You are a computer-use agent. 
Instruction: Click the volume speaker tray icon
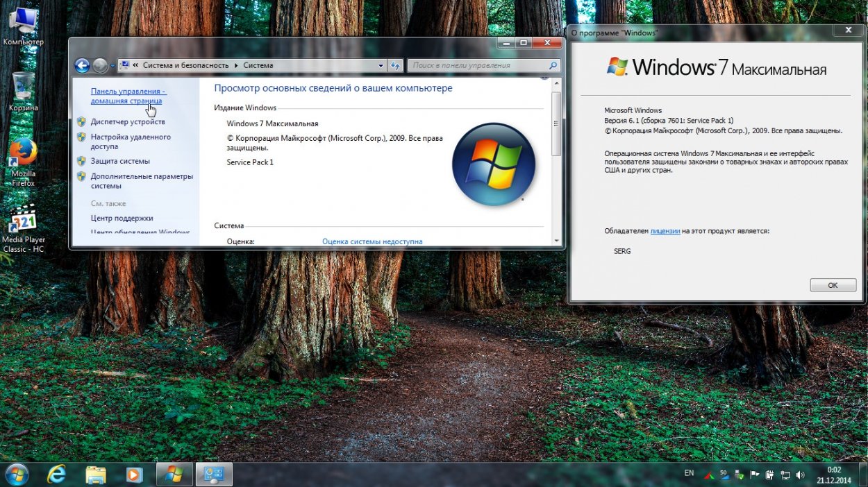tap(800, 475)
